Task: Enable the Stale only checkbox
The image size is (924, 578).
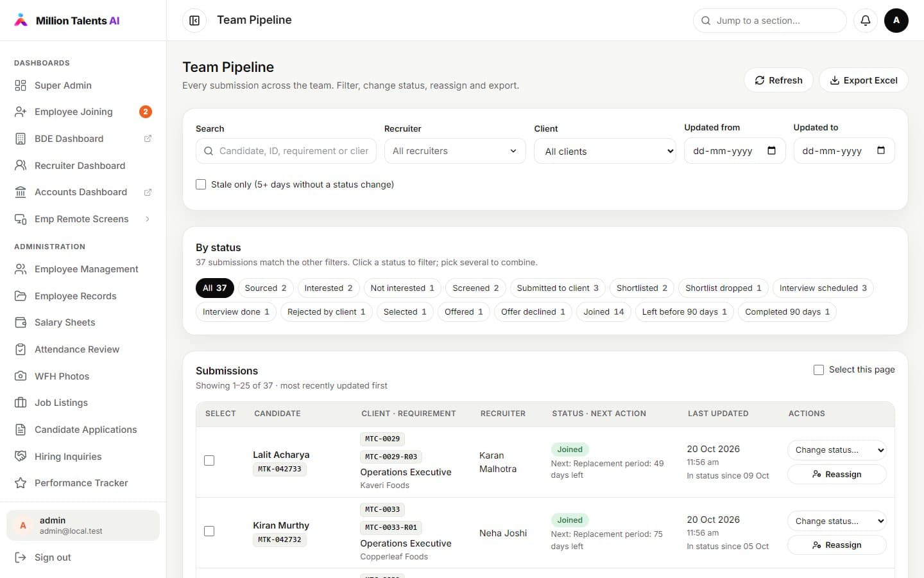Action: (201, 184)
